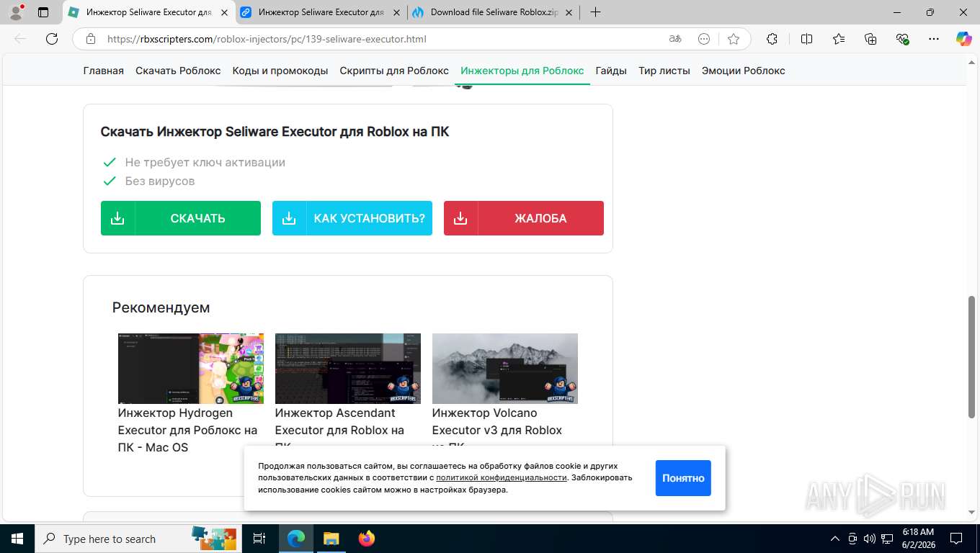Open Скачать Роблокс menu item

click(178, 71)
